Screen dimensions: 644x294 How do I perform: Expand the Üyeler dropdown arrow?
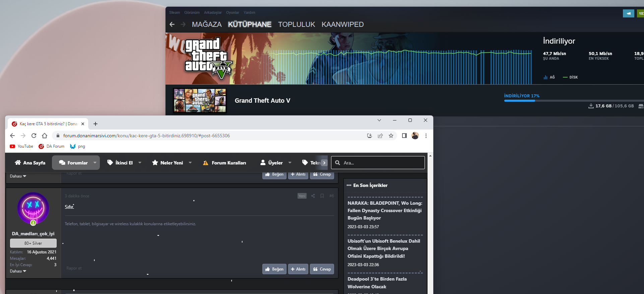(x=290, y=163)
